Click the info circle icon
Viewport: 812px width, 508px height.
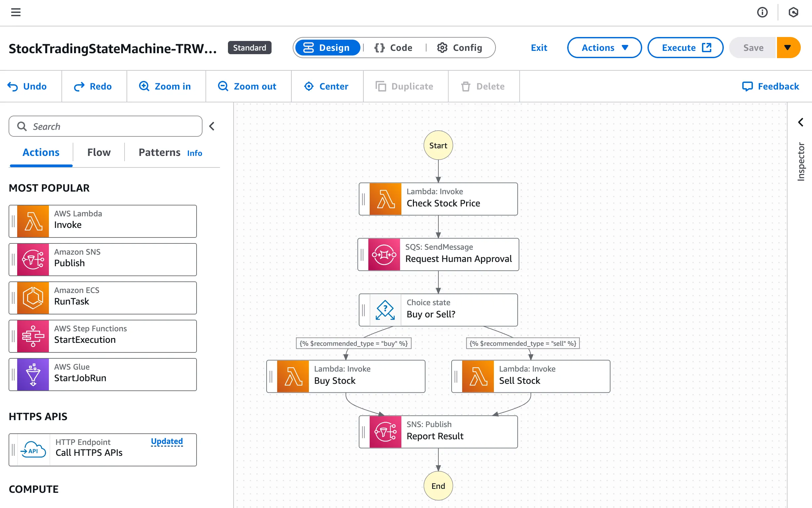pyautogui.click(x=762, y=13)
